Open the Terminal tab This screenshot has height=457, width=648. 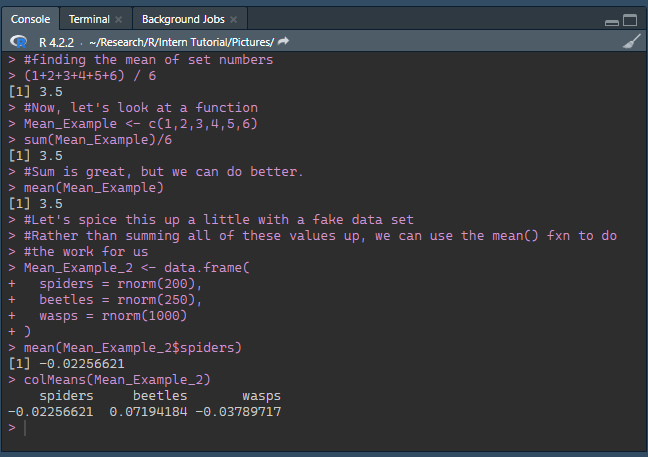[x=88, y=19]
